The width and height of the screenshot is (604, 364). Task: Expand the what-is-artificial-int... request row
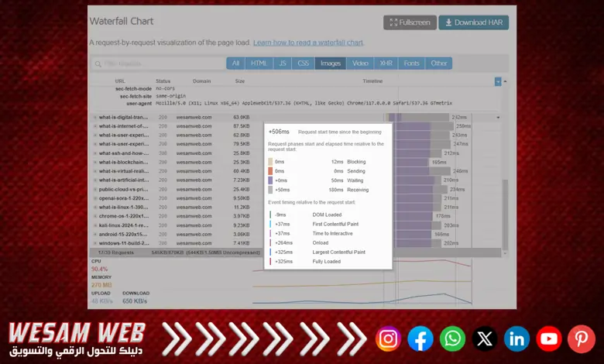coord(95,180)
